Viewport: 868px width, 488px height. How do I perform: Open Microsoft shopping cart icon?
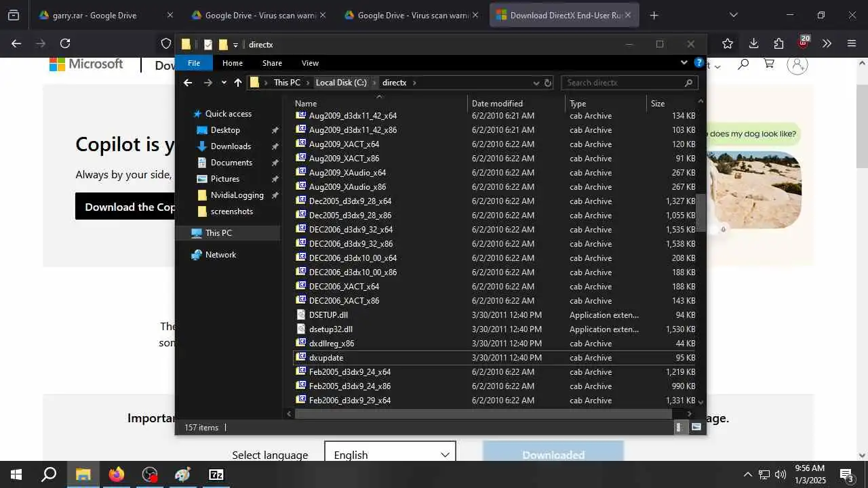[x=769, y=64]
